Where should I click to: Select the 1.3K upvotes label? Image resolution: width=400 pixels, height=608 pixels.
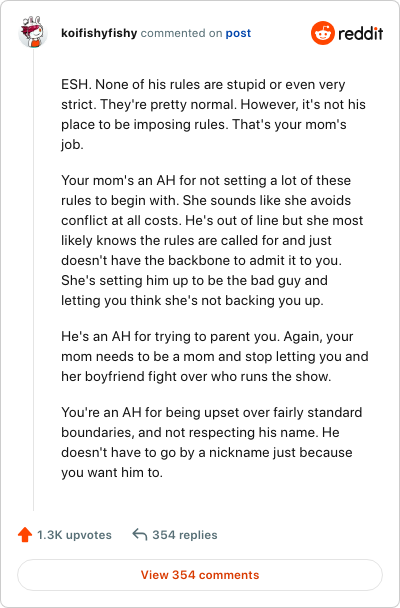pos(74,535)
